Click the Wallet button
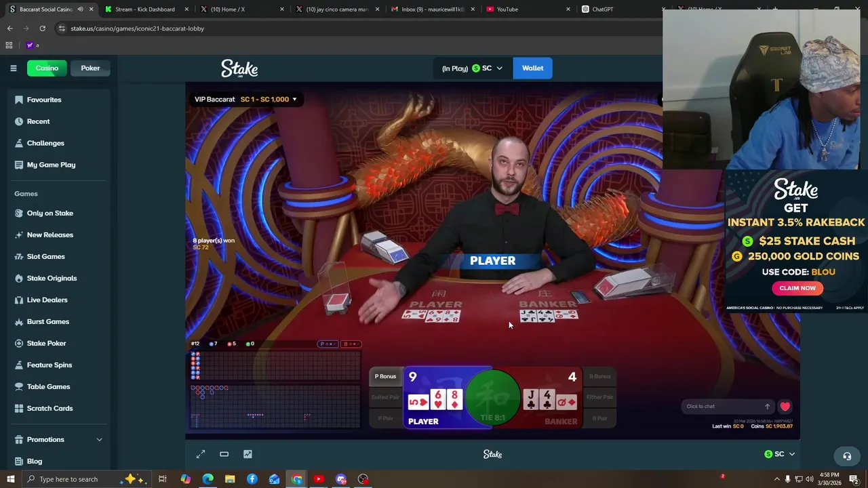 (x=532, y=68)
